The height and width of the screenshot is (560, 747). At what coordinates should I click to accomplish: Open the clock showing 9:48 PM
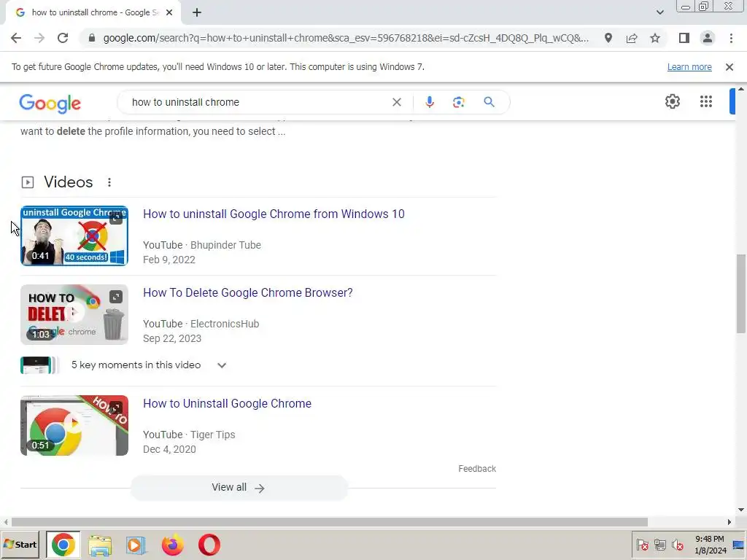[x=710, y=545]
